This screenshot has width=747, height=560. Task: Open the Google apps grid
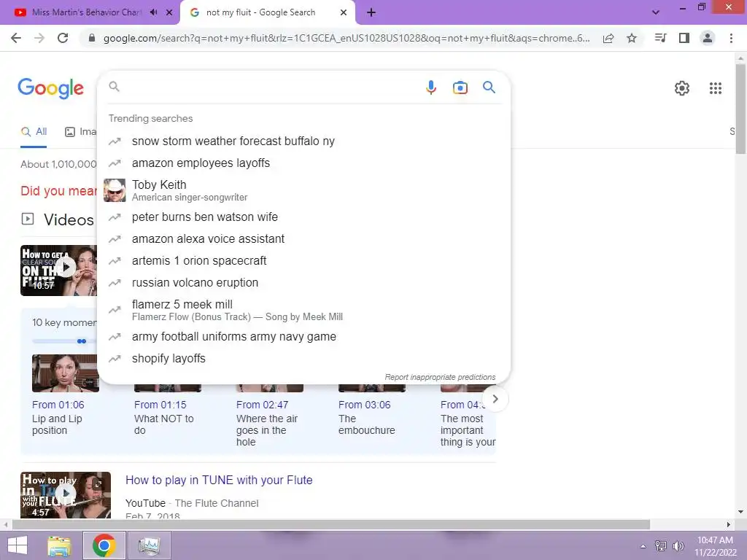click(715, 88)
